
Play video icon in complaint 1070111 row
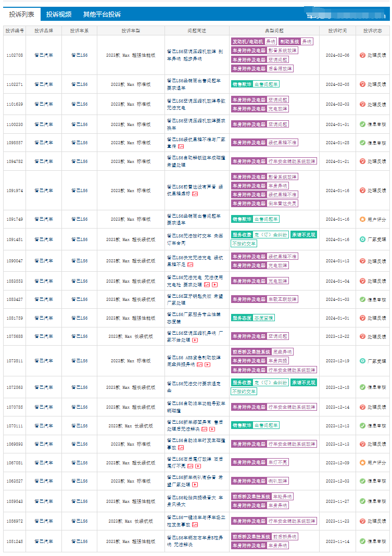[212, 429]
